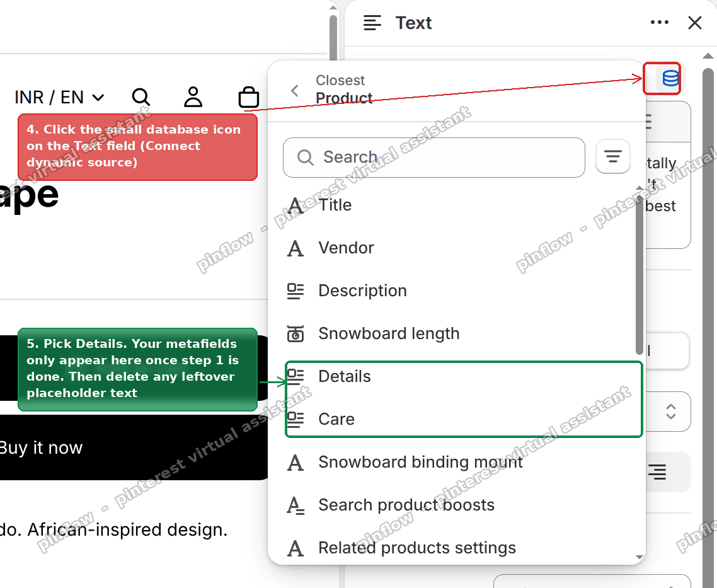
Task: Click the African-inspired design description text
Action: coord(113,530)
